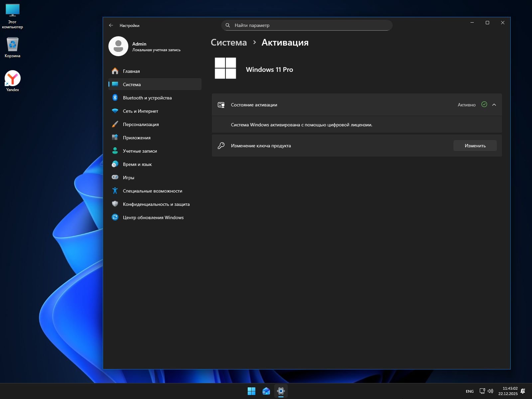Select Главная in the sidebar

(x=131, y=71)
